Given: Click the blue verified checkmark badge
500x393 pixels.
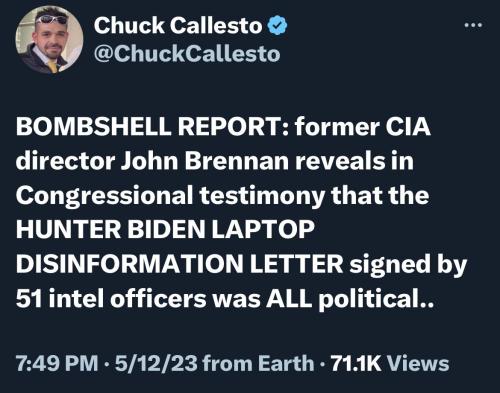Looking at the screenshot, I should tap(278, 26).
